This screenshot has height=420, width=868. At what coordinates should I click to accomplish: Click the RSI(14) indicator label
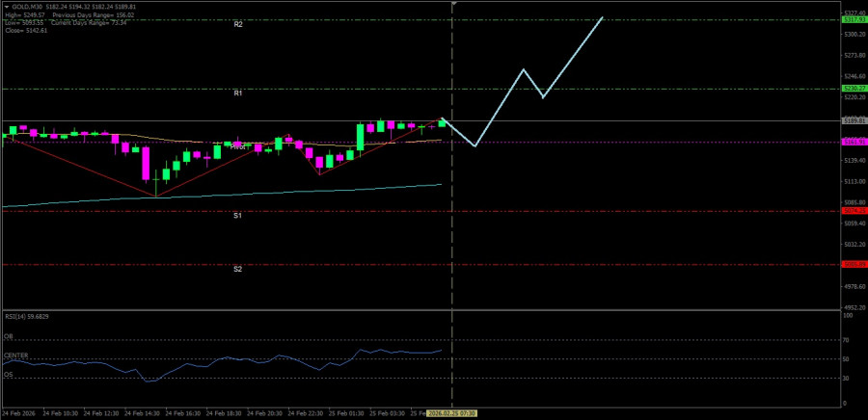tap(25, 316)
